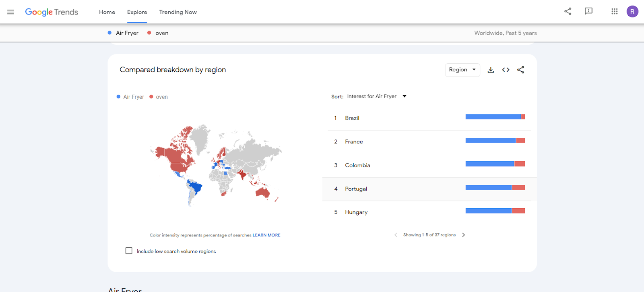Select Portugal in the region list
Image resolution: width=644 pixels, height=292 pixels.
tap(429, 189)
